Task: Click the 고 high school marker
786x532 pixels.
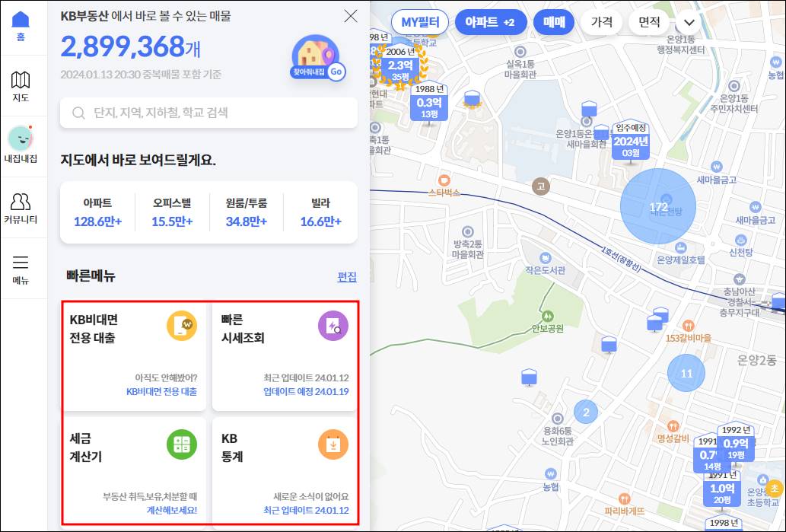Action: (x=540, y=186)
